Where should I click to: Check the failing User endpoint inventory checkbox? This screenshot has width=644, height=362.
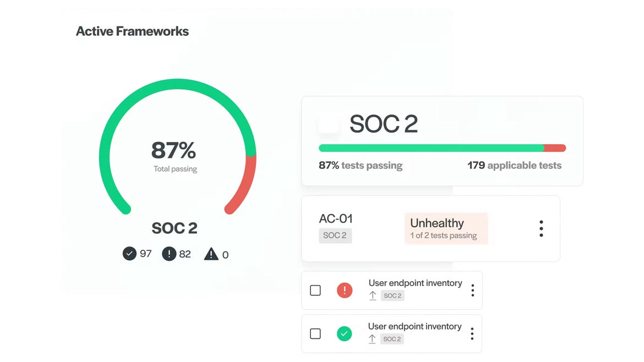(x=315, y=290)
